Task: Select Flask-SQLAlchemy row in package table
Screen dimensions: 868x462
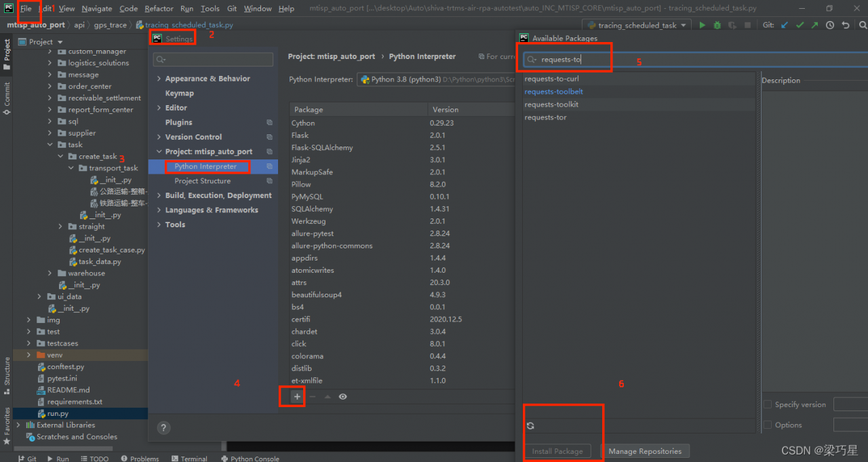Action: 401,147
